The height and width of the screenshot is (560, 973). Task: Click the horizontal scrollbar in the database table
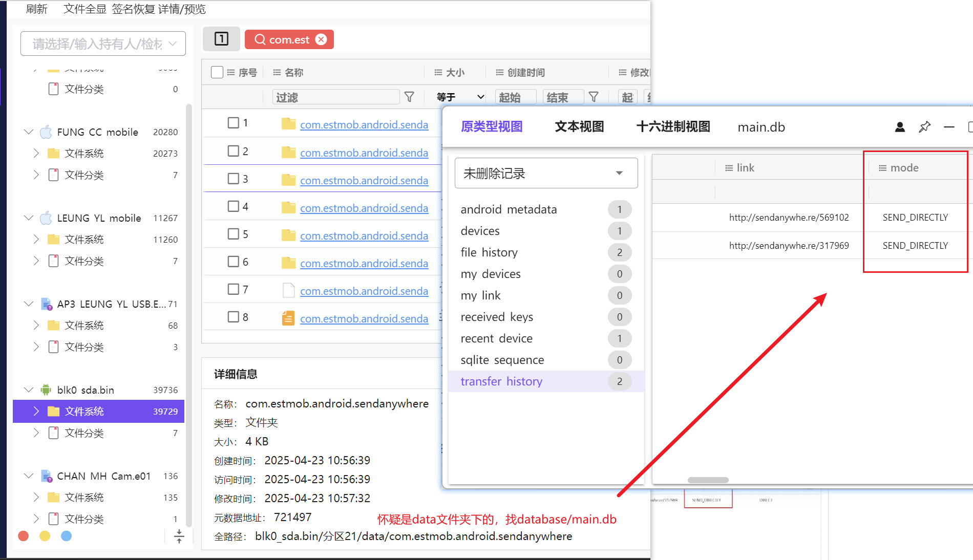click(x=708, y=480)
